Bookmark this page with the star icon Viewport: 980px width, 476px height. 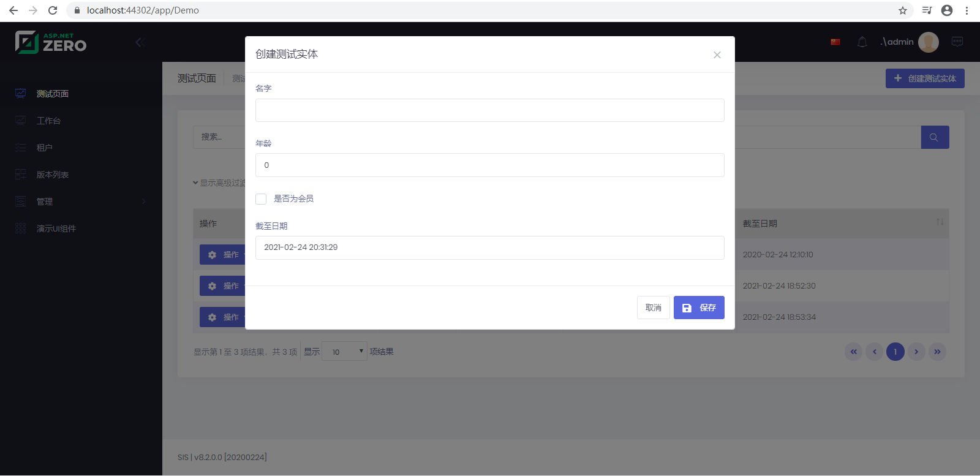coord(903,10)
